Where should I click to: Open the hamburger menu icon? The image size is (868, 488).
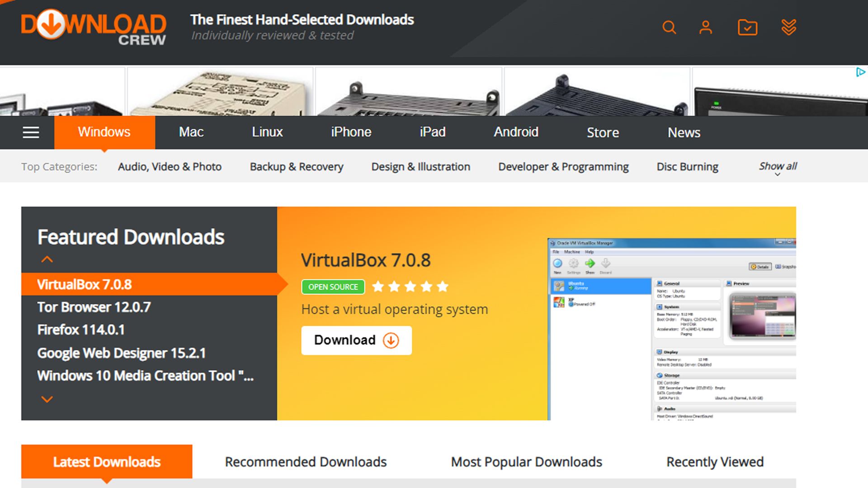coord(30,132)
